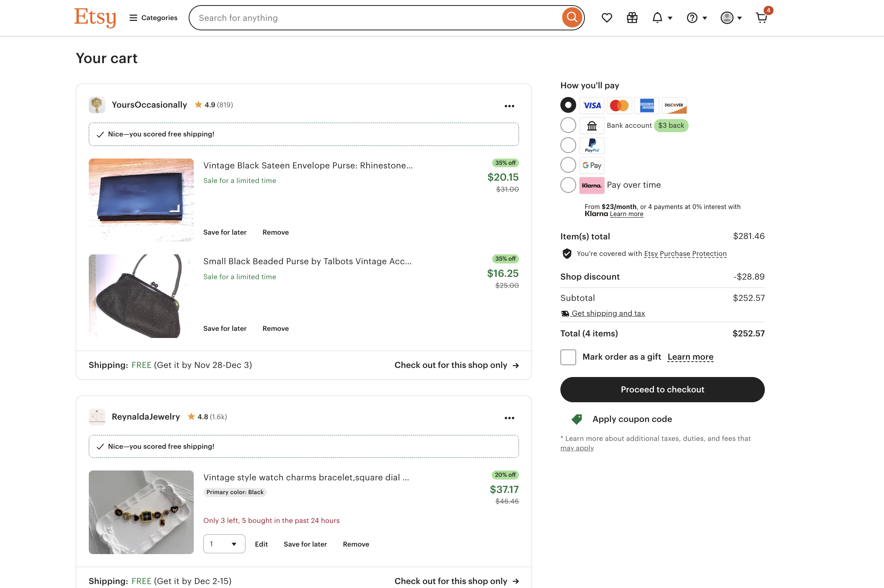Click the Search for anything field
Image resolution: width=884 pixels, height=588 pixels.
click(375, 18)
